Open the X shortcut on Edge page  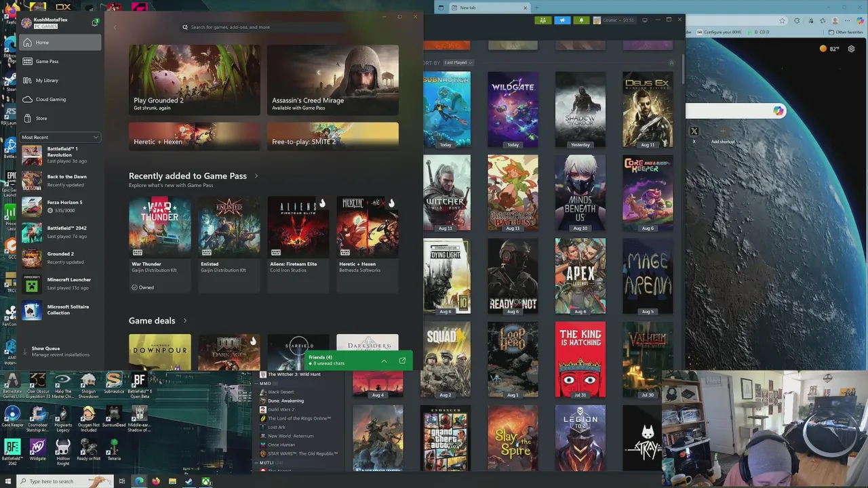(694, 134)
